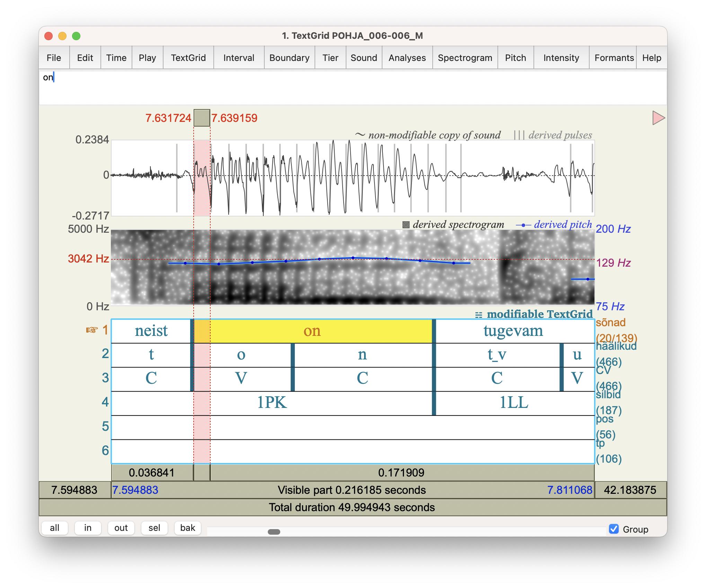
Task: Open the Analyses menu
Action: [x=407, y=58]
